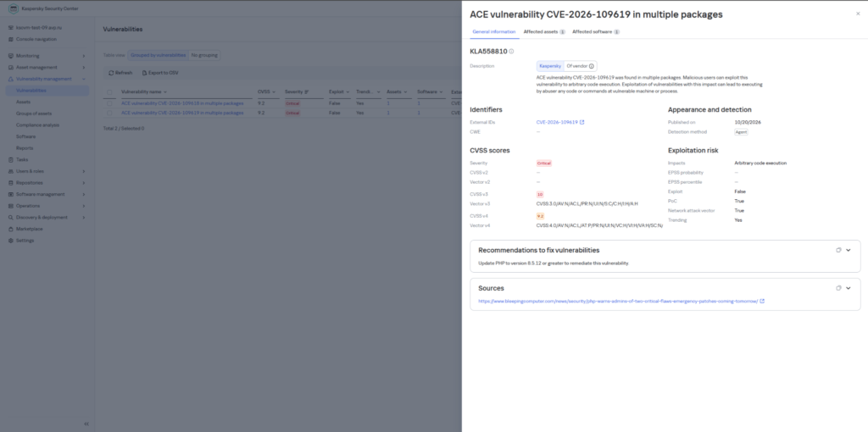
Task: Switch to General information tab
Action: (x=494, y=32)
